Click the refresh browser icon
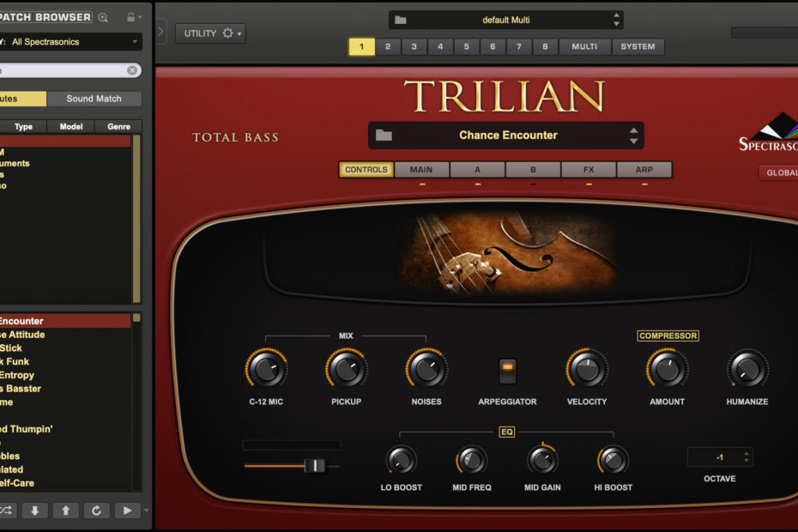Image resolution: width=798 pixels, height=532 pixels. [96, 510]
